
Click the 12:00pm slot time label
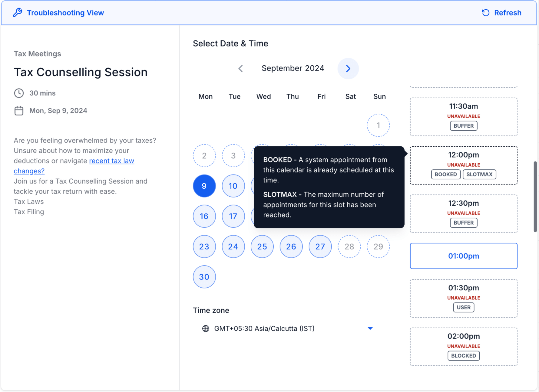click(x=464, y=155)
